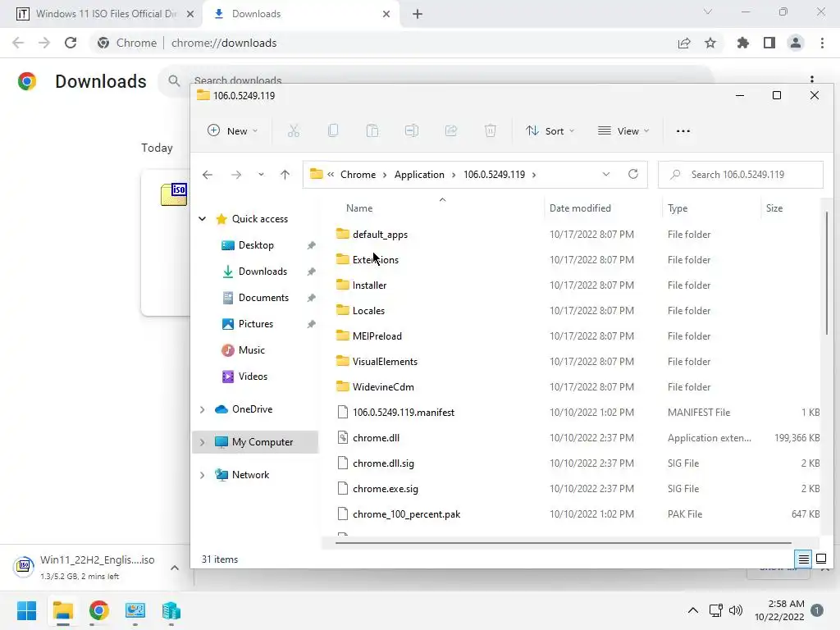Share this page icon in Chrome address bar
The image size is (840, 630).
pos(684,43)
